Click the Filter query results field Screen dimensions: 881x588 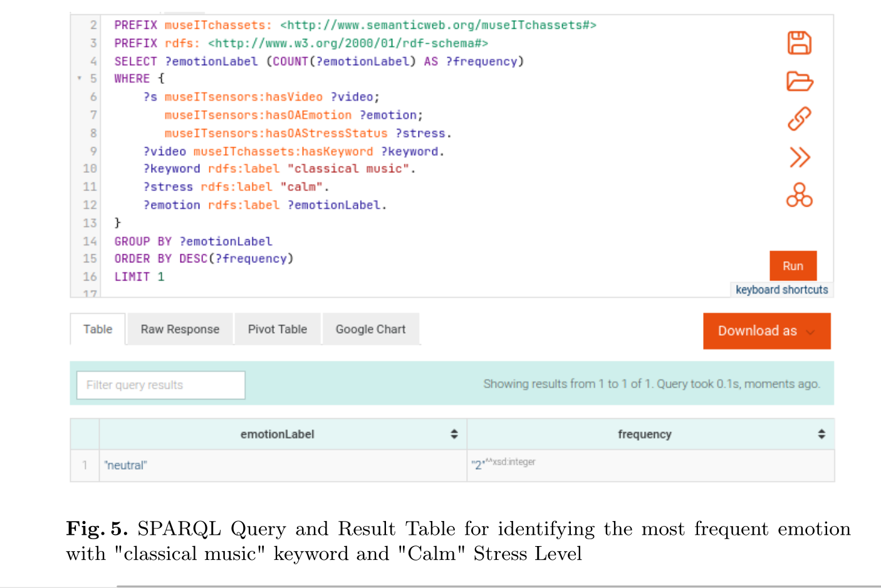pos(160,385)
